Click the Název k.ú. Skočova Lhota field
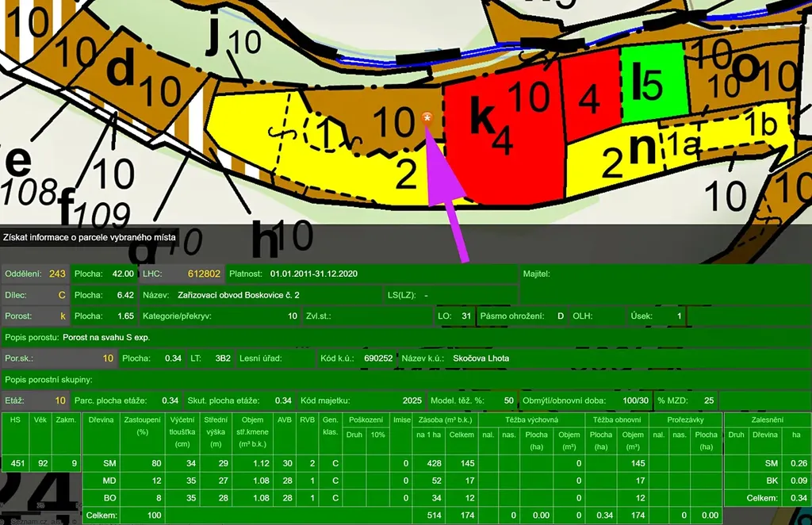 point(481,358)
